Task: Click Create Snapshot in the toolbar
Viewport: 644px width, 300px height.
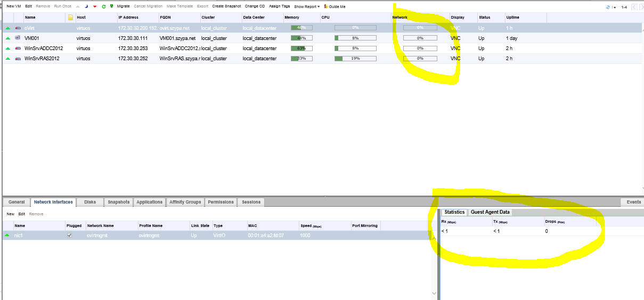Action: pos(226,6)
